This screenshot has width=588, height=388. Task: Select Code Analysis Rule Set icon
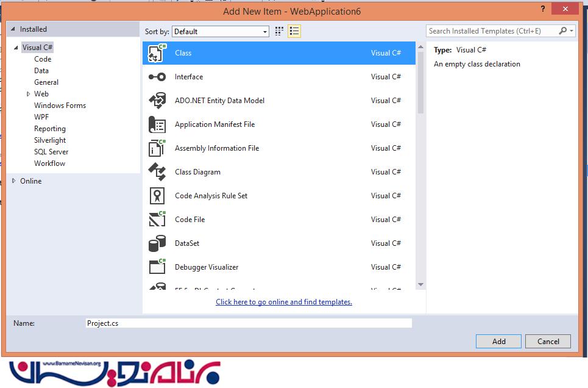tap(157, 196)
